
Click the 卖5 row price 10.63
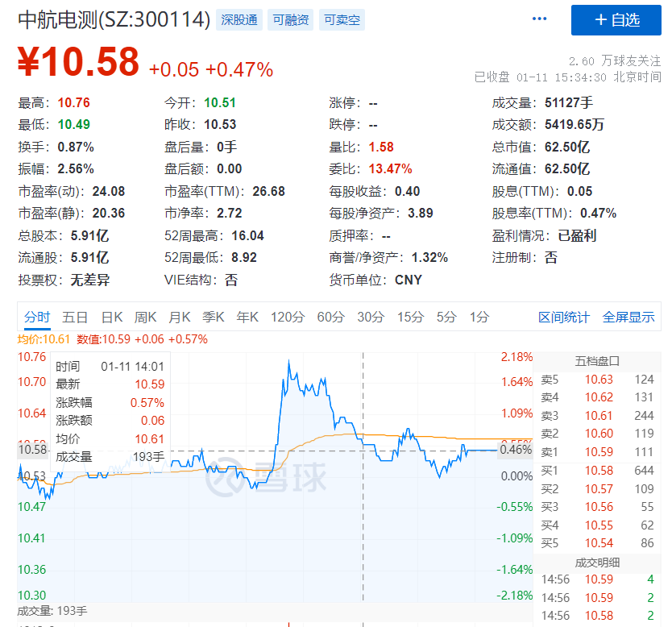point(599,380)
